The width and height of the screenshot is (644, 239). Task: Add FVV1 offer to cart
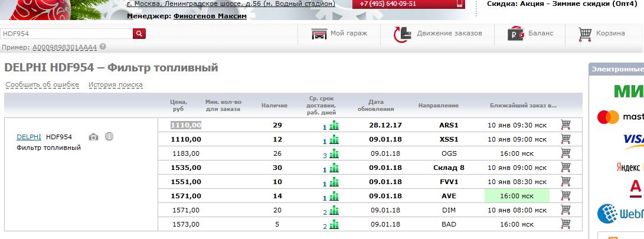(565, 182)
